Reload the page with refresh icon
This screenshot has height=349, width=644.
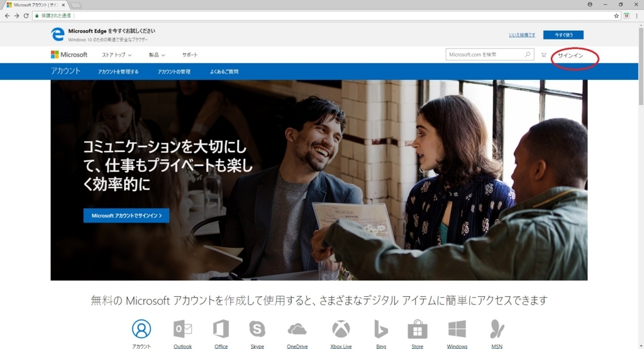pos(26,16)
